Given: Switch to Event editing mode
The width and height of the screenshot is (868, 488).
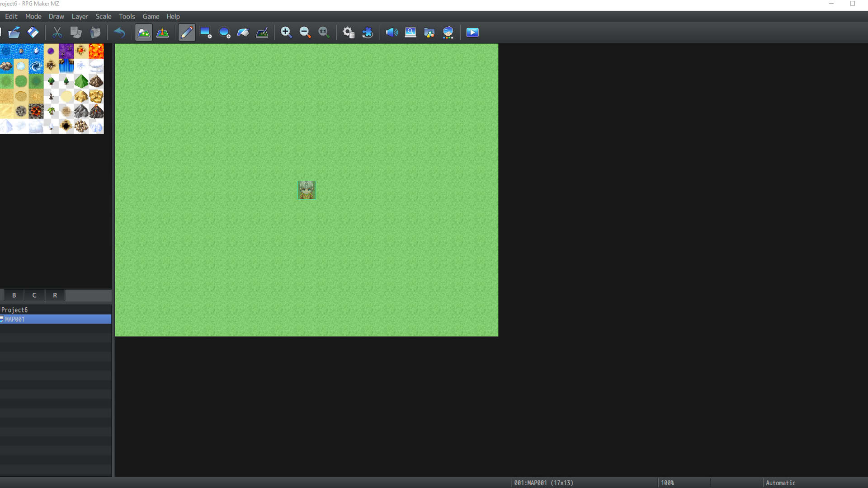Looking at the screenshot, I should coord(163,33).
